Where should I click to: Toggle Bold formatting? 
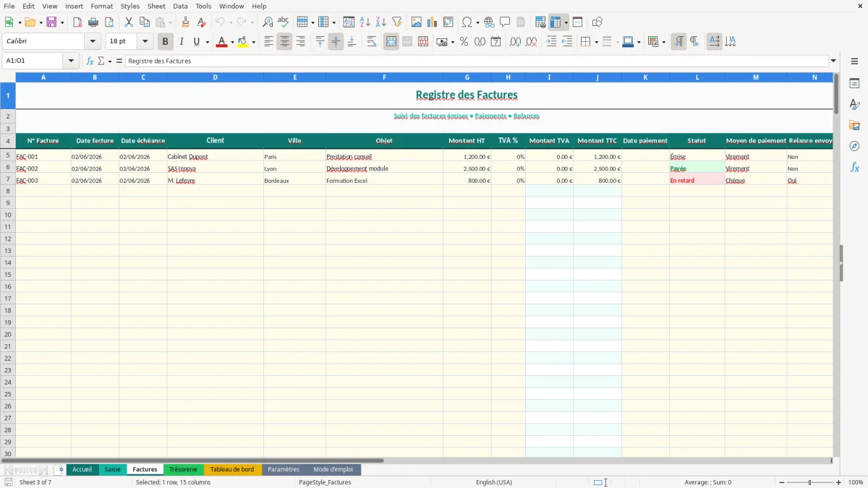click(x=166, y=42)
